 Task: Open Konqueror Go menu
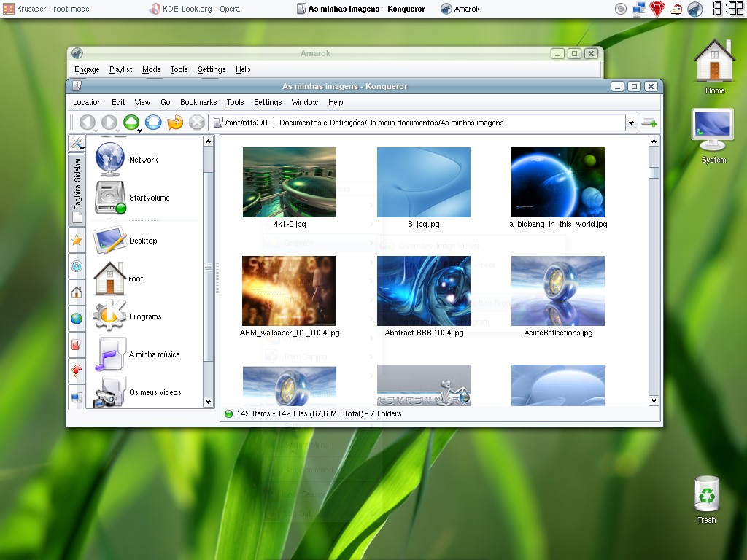(x=166, y=102)
